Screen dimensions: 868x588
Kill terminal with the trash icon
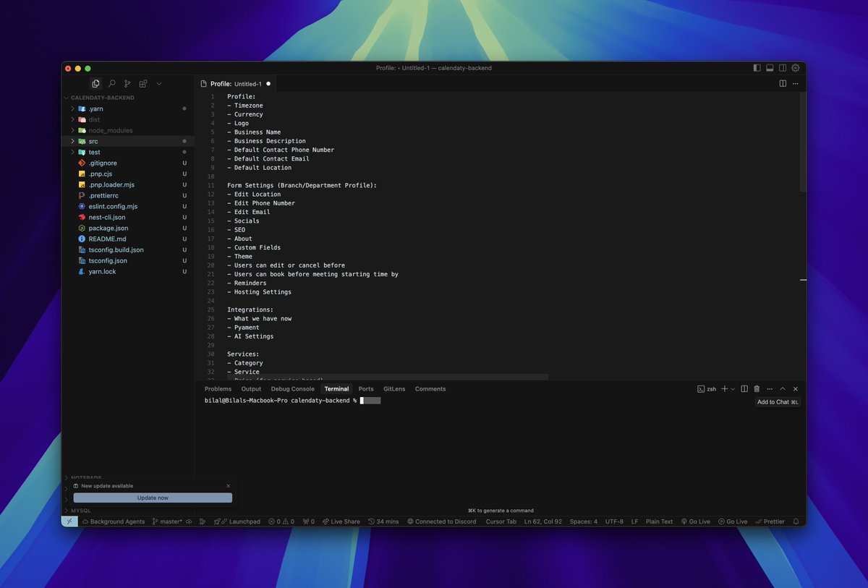tap(757, 389)
